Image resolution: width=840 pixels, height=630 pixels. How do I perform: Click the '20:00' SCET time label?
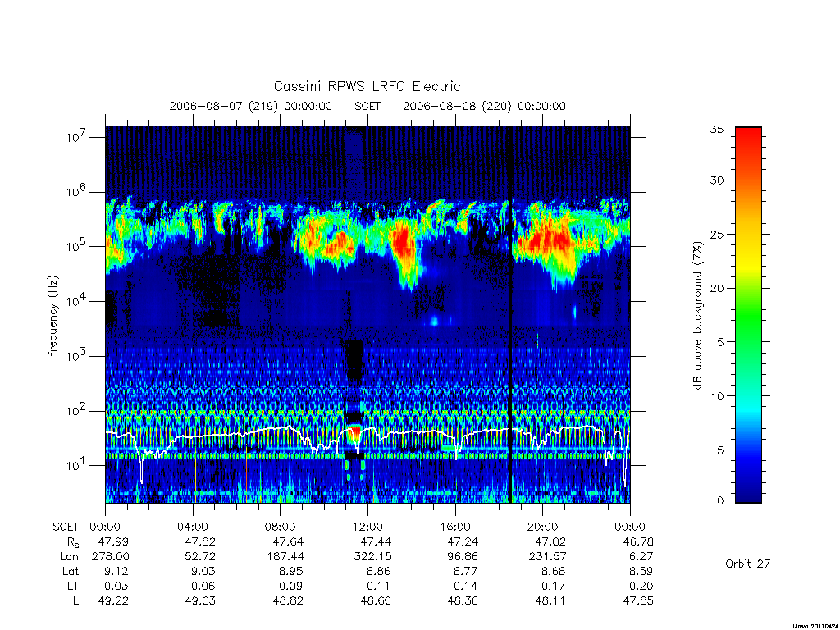(x=542, y=527)
